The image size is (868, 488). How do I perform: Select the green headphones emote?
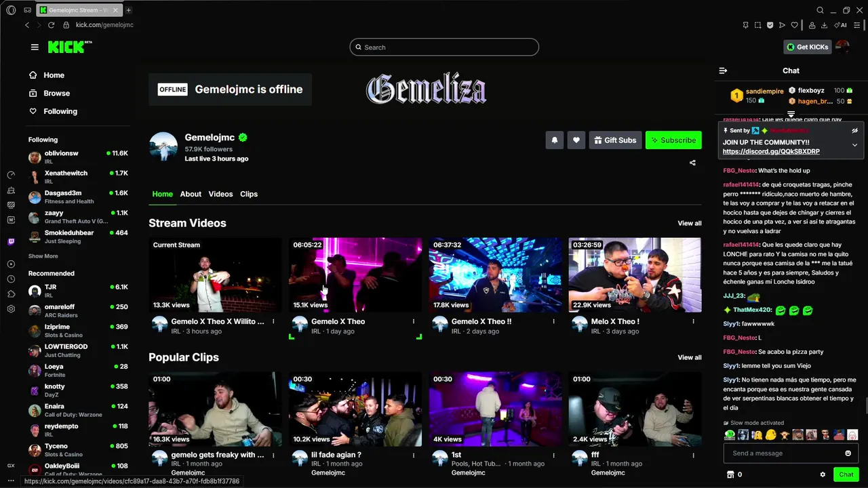pos(730,435)
